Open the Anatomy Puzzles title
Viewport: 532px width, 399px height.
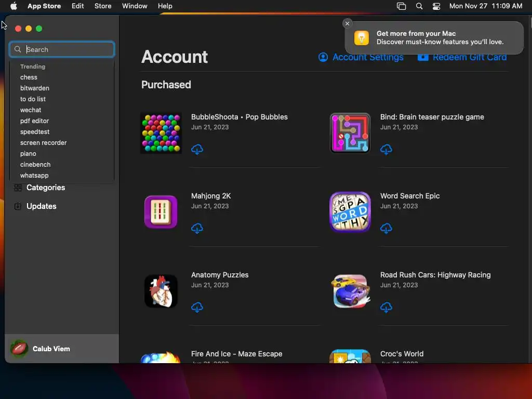pyautogui.click(x=220, y=275)
